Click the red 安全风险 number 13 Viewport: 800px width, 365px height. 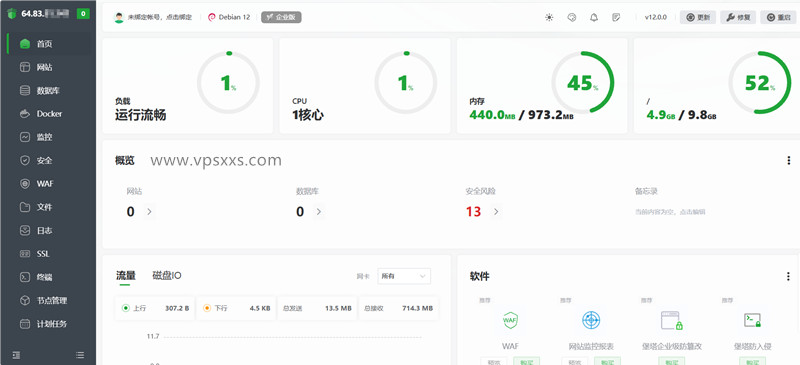473,211
